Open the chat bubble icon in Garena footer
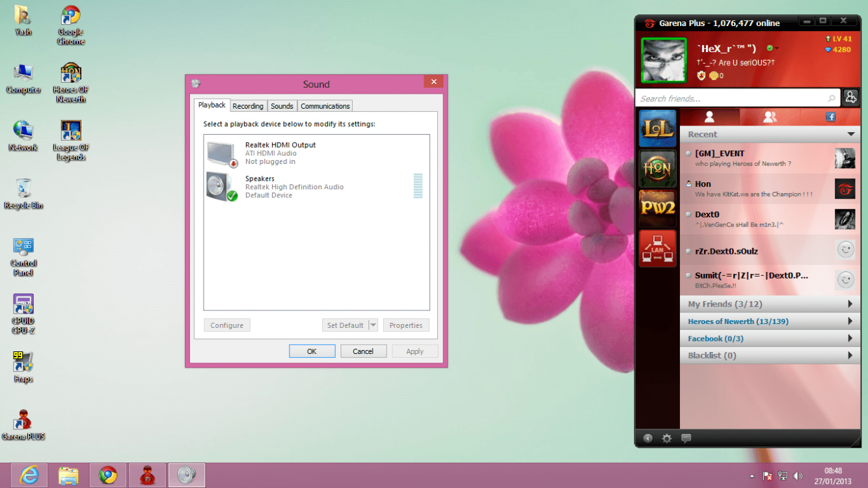Viewport: 868px width, 488px height. 686,439
